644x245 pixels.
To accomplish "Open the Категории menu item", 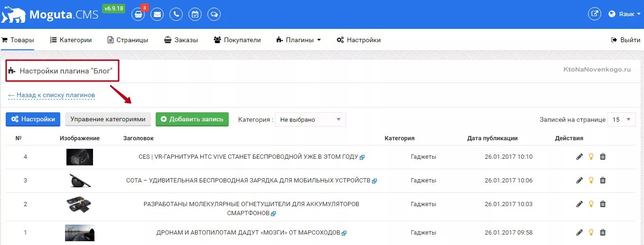I will coord(71,40).
